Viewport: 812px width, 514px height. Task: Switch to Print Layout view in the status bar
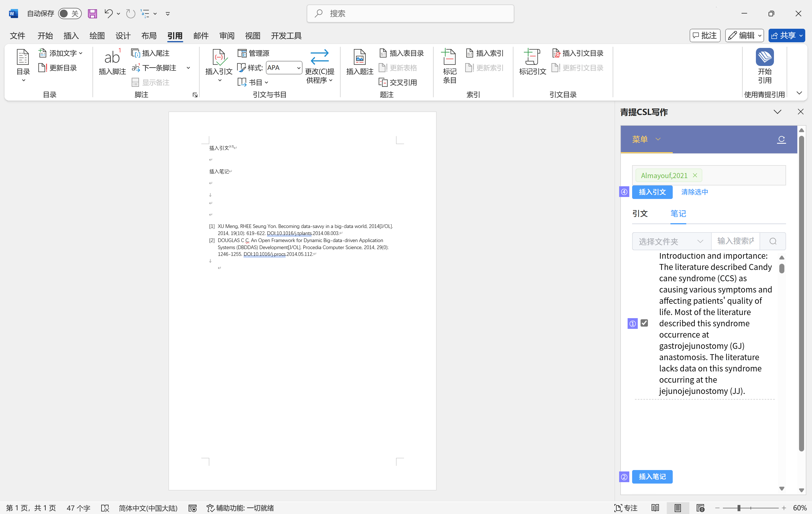coord(678,508)
